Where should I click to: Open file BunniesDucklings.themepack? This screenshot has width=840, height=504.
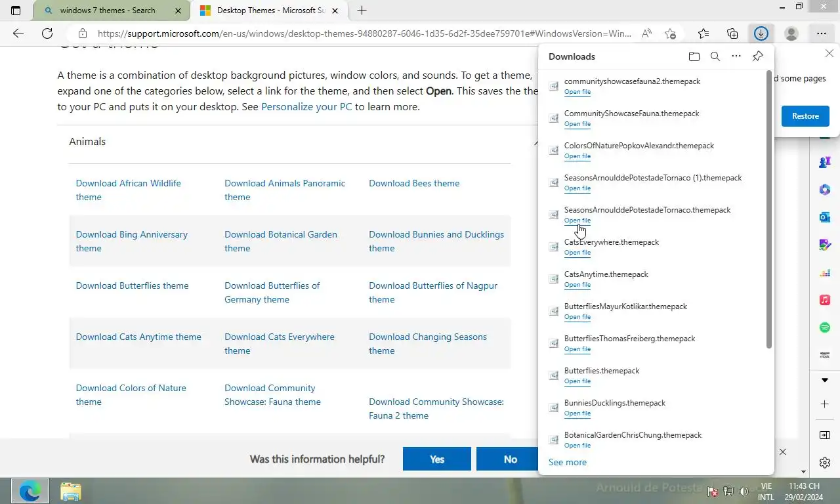click(x=577, y=413)
